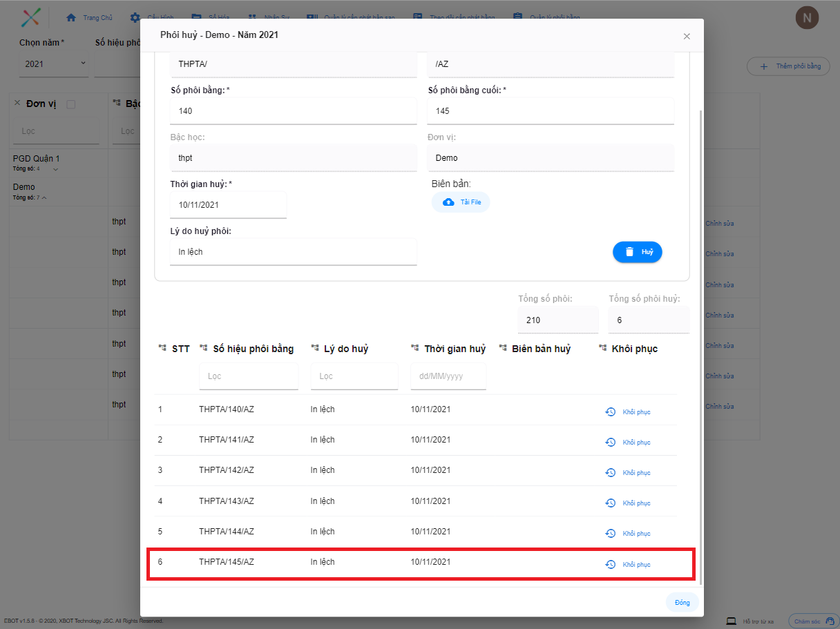
Task: Restore the highlighted THPTA/145/AZ entry
Action: [610, 565]
